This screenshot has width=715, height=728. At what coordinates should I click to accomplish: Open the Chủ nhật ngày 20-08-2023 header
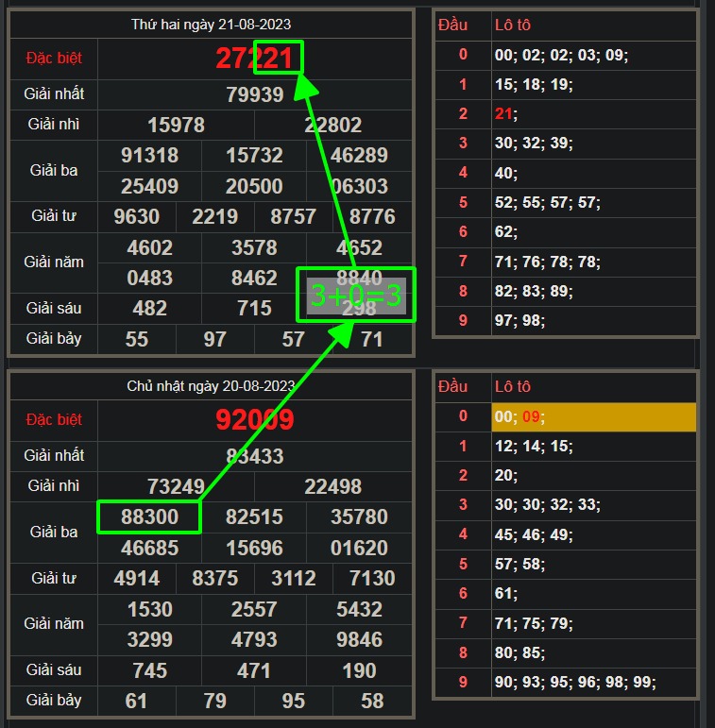click(211, 386)
